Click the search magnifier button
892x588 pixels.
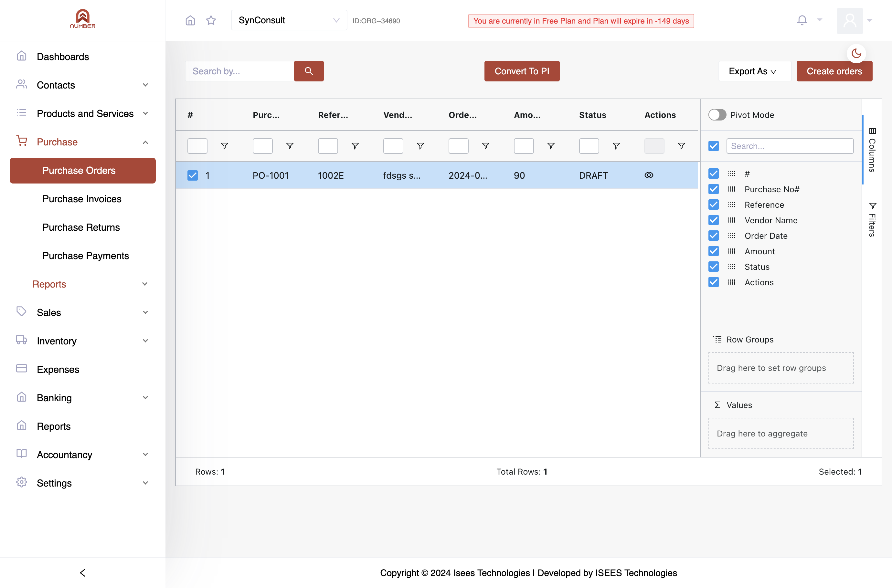(x=309, y=71)
